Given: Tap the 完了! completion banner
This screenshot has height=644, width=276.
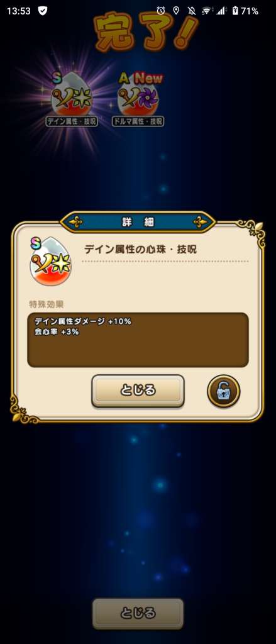Looking at the screenshot, I should point(145,32).
